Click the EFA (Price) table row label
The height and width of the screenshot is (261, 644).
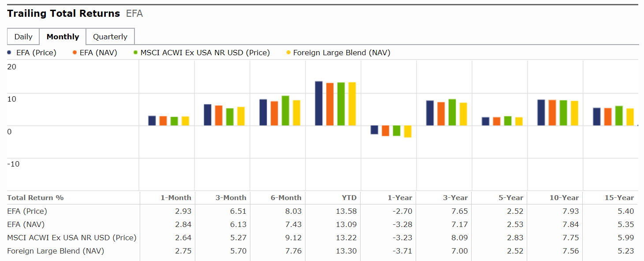point(27,211)
